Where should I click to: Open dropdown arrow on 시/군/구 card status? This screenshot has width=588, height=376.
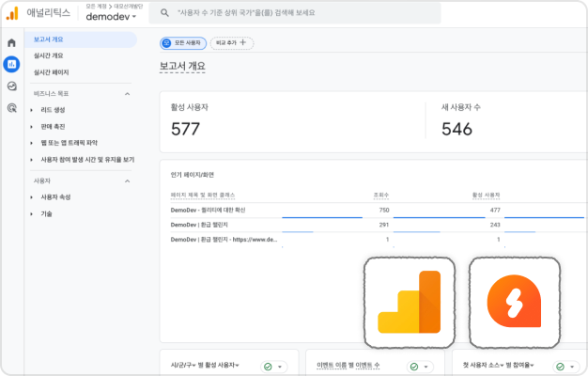coord(280,367)
